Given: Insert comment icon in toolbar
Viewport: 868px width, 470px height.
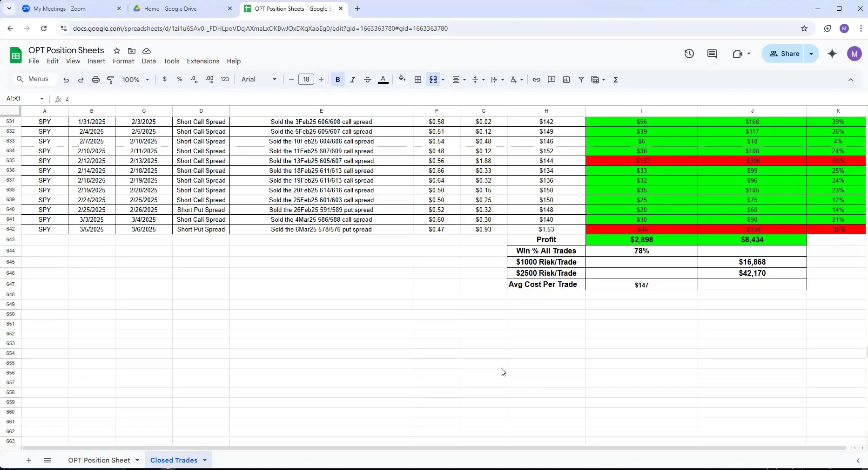Looking at the screenshot, I should pyautogui.click(x=552, y=80).
